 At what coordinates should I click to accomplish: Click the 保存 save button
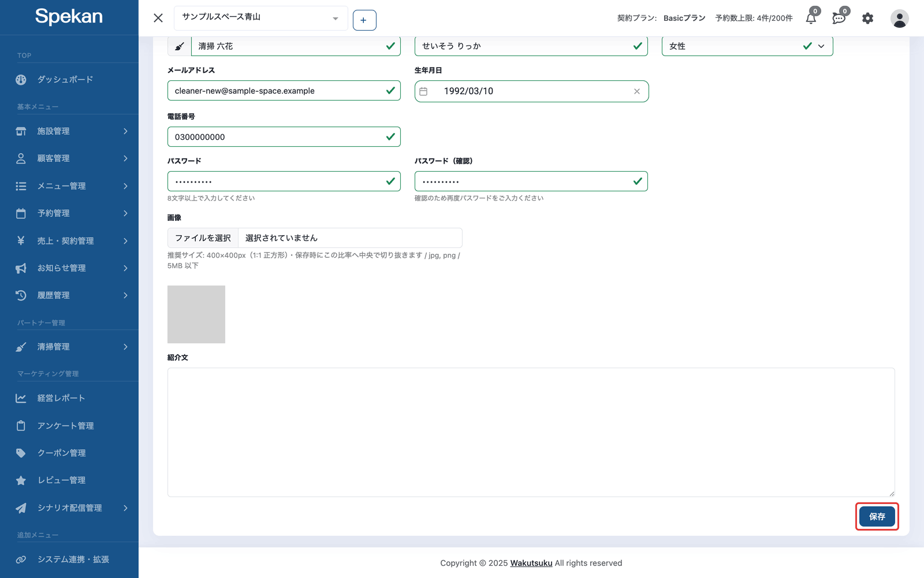click(877, 517)
